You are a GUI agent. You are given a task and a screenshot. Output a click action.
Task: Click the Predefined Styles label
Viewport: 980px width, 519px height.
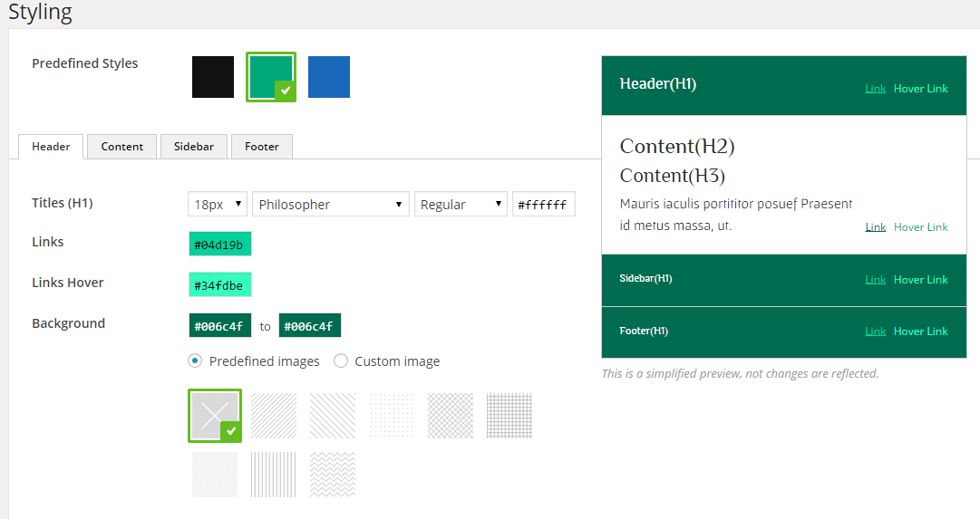pyautogui.click(x=85, y=63)
